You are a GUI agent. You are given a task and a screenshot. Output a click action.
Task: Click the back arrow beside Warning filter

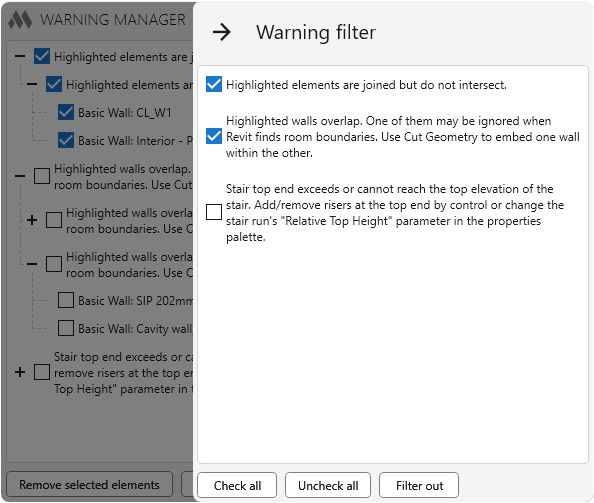[x=222, y=32]
